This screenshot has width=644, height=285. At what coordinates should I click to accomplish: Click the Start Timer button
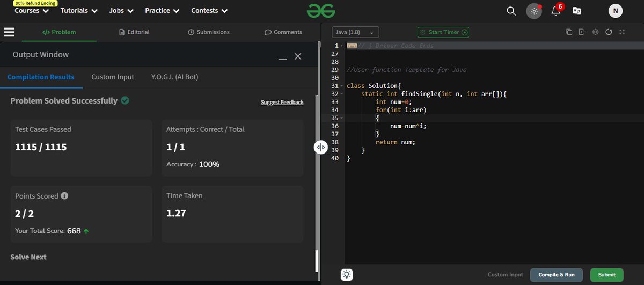point(443,32)
